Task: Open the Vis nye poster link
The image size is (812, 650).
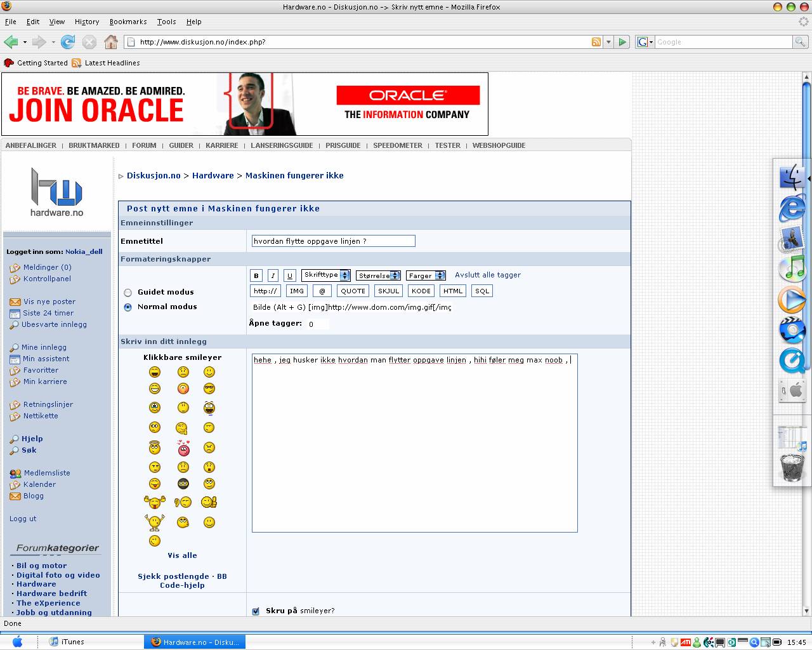Action: point(49,302)
